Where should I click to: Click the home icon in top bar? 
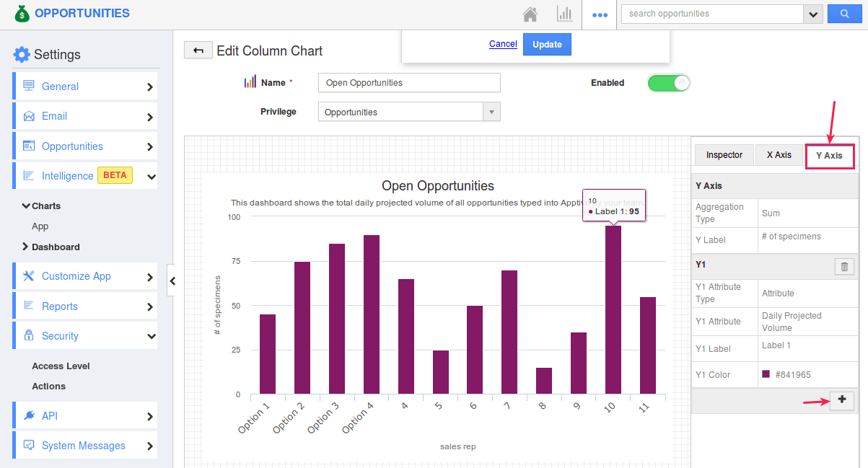point(530,14)
